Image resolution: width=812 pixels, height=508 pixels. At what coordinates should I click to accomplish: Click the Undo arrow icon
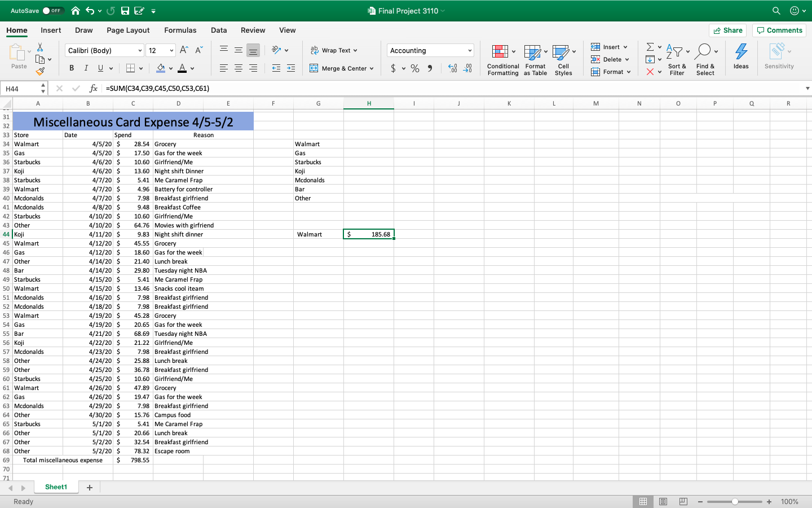90,11
